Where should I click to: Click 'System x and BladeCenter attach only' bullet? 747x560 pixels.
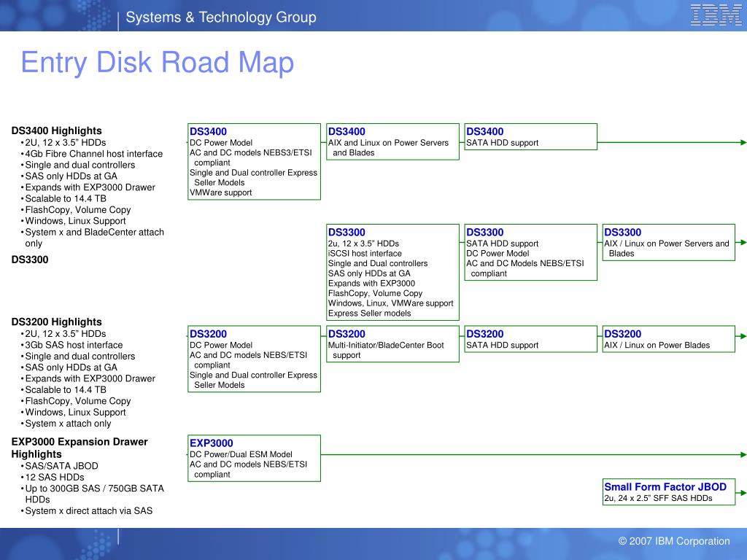pos(94,238)
